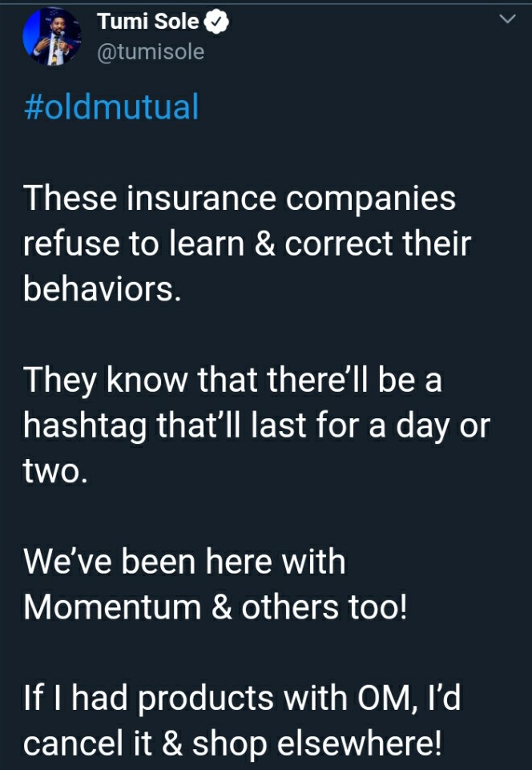The width and height of the screenshot is (532, 770).
Task: Click the verified badge next to Tumi Sole
Action: (x=216, y=22)
